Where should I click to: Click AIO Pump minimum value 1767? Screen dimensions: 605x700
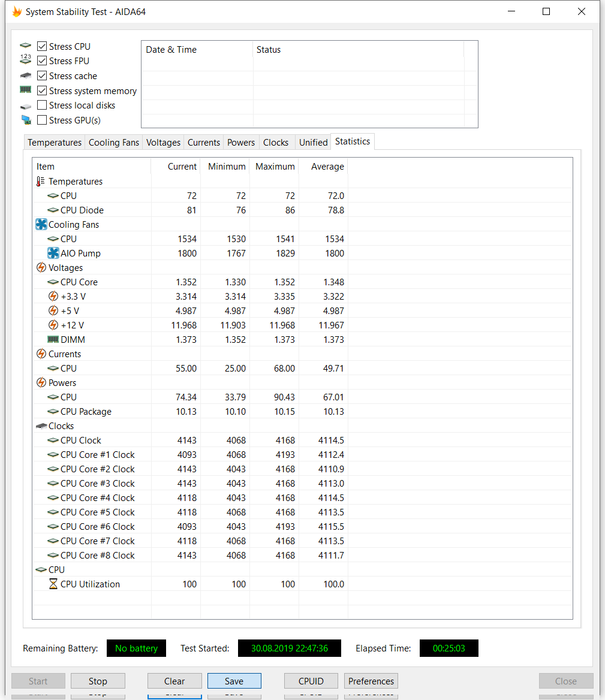(236, 253)
